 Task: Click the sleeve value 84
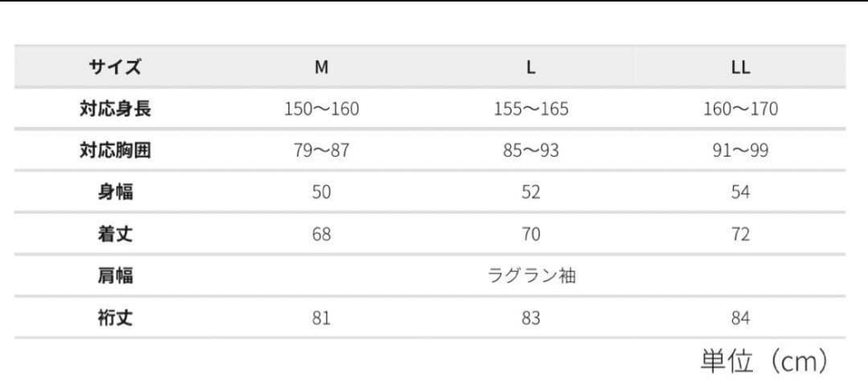740,318
